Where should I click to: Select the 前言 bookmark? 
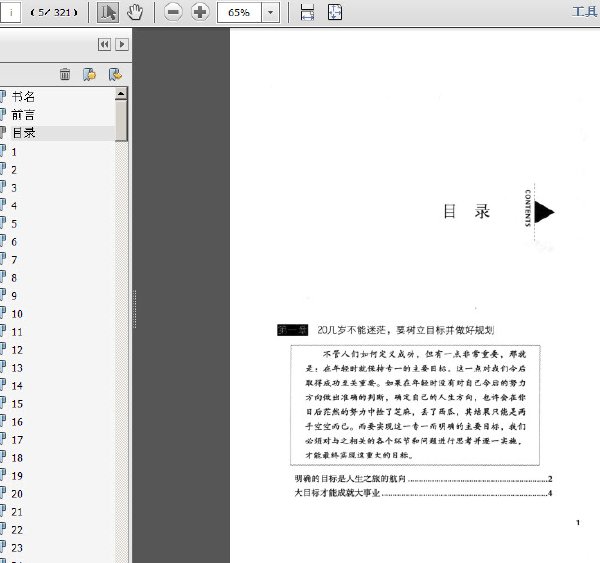(23, 115)
